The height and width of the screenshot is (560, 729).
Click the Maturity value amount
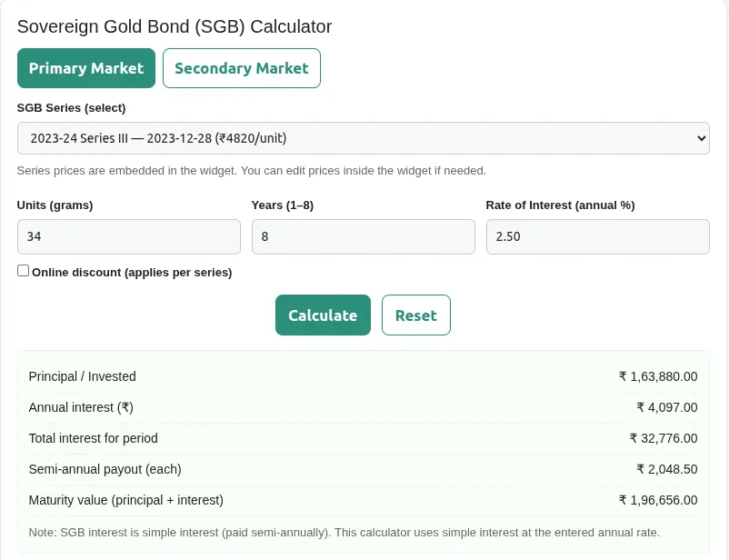pos(657,500)
